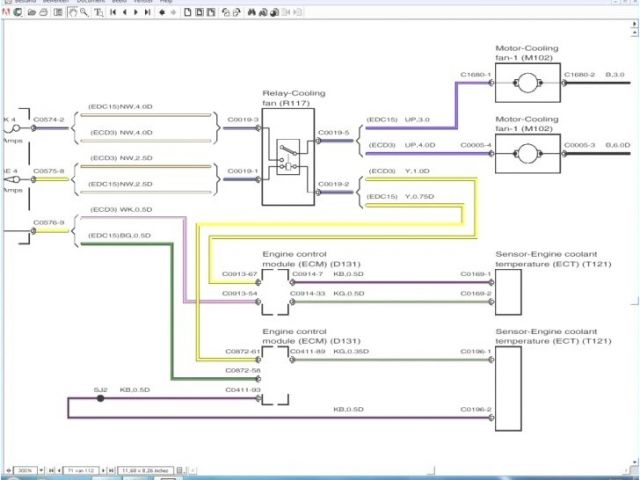Go to first page using toolbar arrow
The height and width of the screenshot is (480, 640).
[x=113, y=12]
